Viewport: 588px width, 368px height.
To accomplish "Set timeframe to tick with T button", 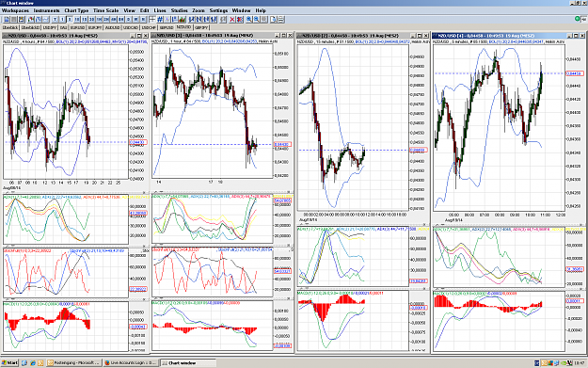I will pyautogui.click(x=55, y=19).
